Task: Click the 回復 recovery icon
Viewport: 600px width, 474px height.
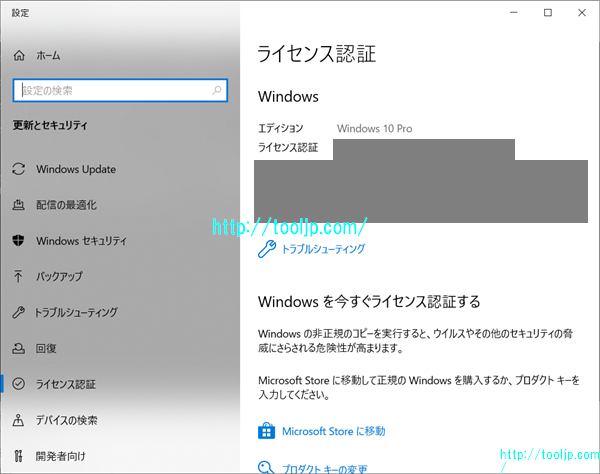Action: pyautogui.click(x=18, y=349)
